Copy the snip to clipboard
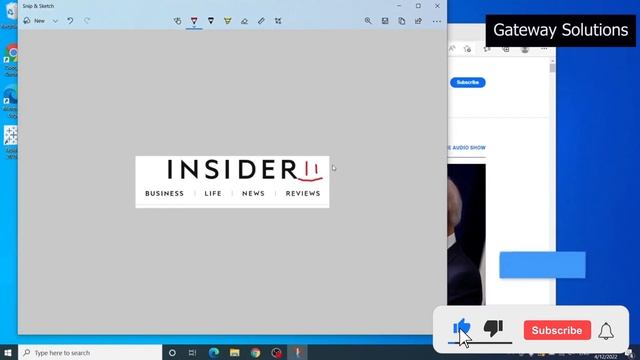This screenshot has height=360, width=640. [402, 21]
